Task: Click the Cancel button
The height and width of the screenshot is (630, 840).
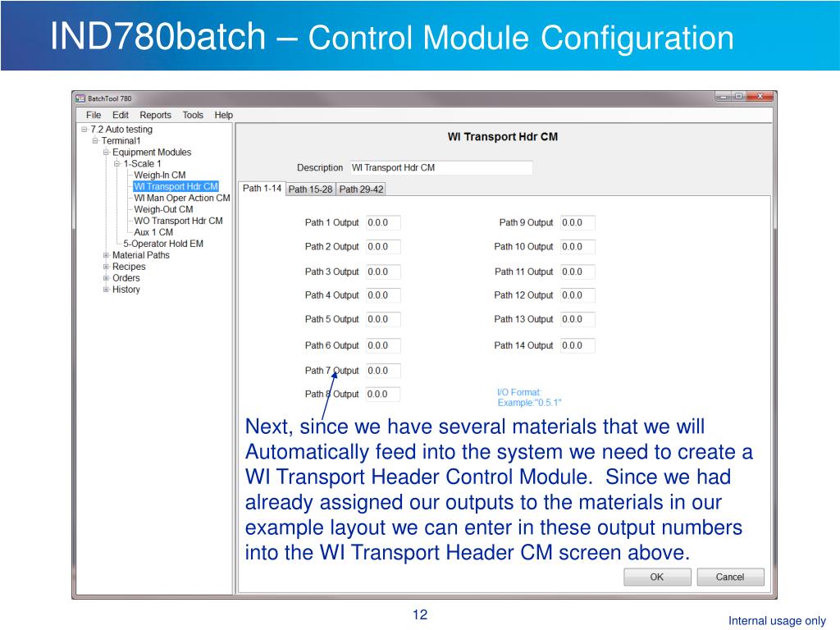Action: pos(730,577)
